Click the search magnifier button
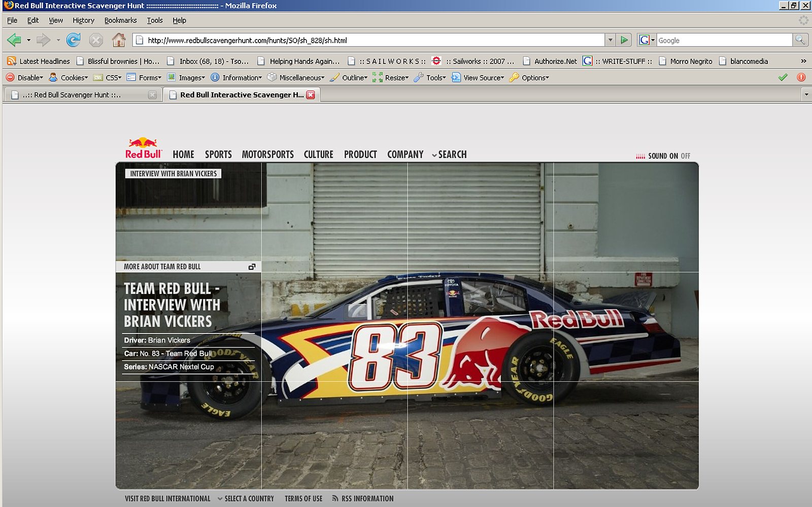The image size is (812, 507). (800, 40)
